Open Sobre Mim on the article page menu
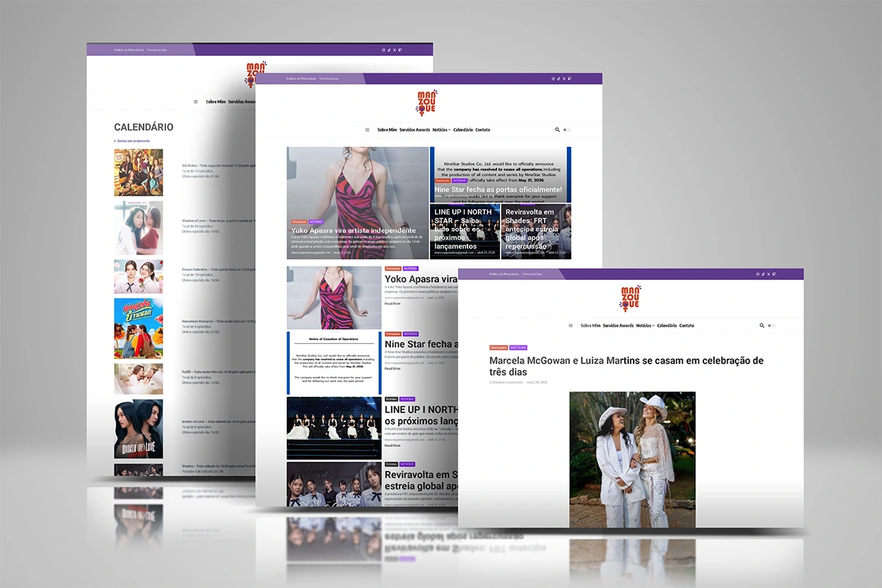882x588 pixels. tap(591, 326)
